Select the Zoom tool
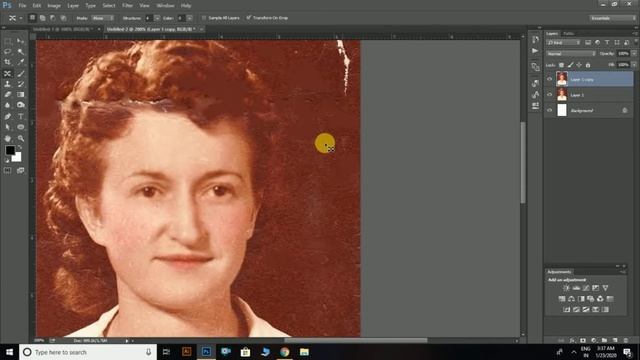 click(x=20, y=138)
